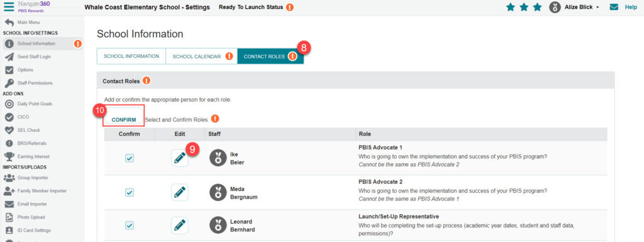Open messages via the envelope icon in header

tap(614, 7)
